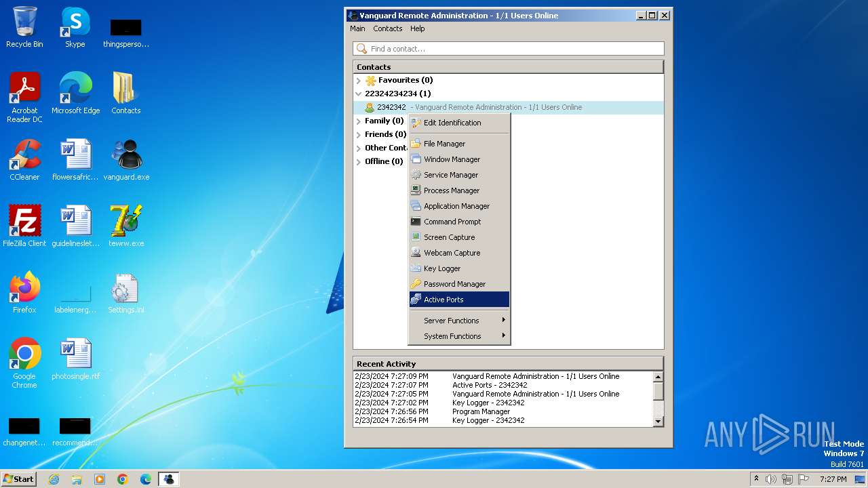Click Recent Activity scroll up arrow
The height and width of the screenshot is (488, 868).
coord(658,377)
